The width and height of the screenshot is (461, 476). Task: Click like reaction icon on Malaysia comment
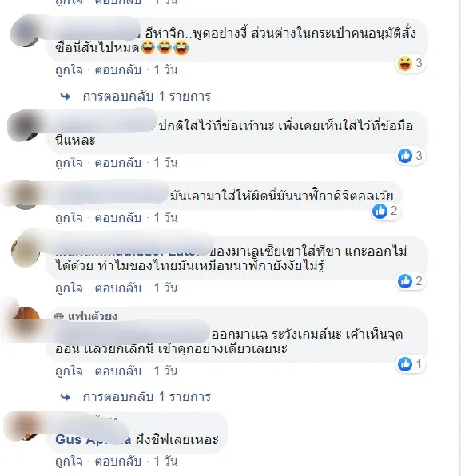[x=405, y=281]
